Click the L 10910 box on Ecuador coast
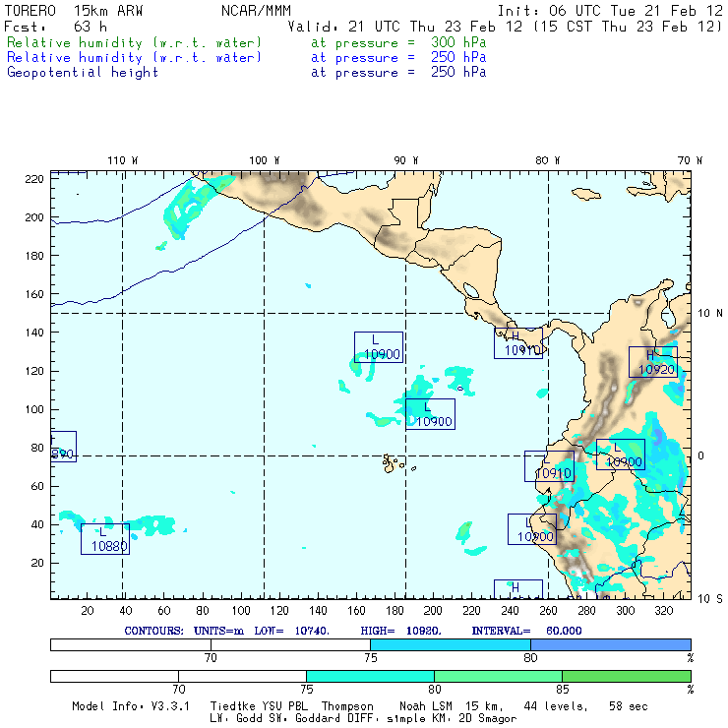The width and height of the screenshot is (728, 728). (x=549, y=466)
